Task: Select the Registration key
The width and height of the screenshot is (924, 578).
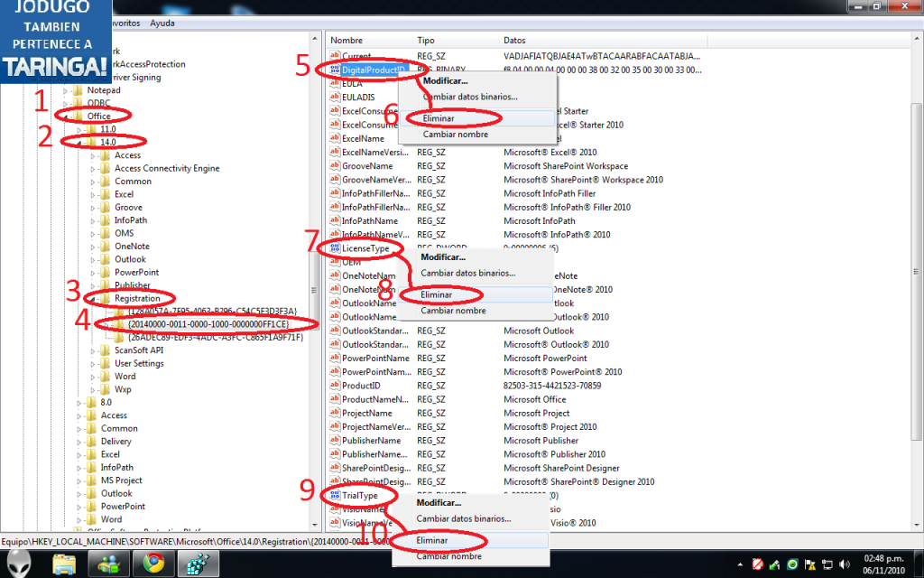Action: click(137, 298)
